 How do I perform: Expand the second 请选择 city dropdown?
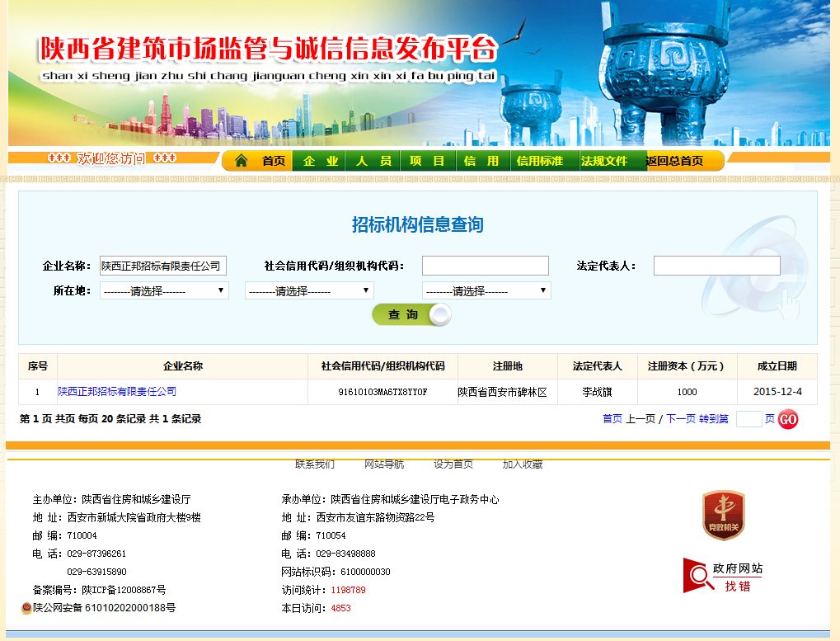point(309,290)
